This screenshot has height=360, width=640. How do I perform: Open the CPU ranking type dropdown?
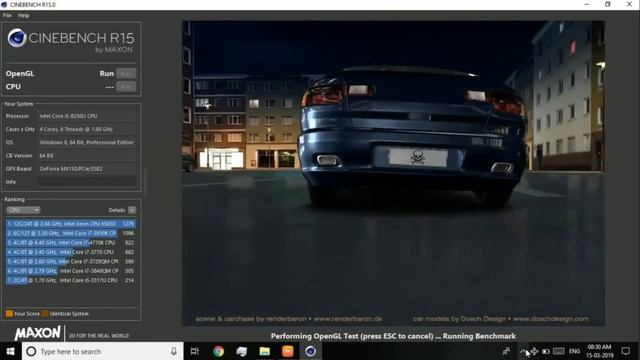point(23,210)
